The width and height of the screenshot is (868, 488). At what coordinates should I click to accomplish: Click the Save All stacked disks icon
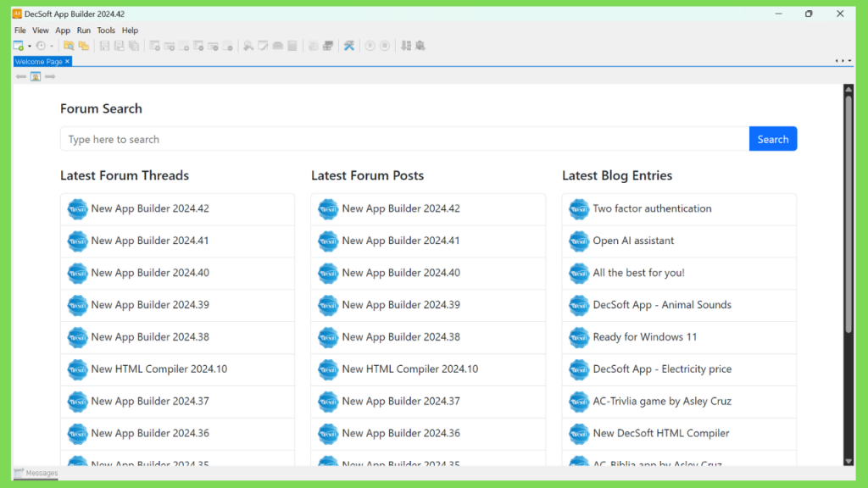(134, 46)
